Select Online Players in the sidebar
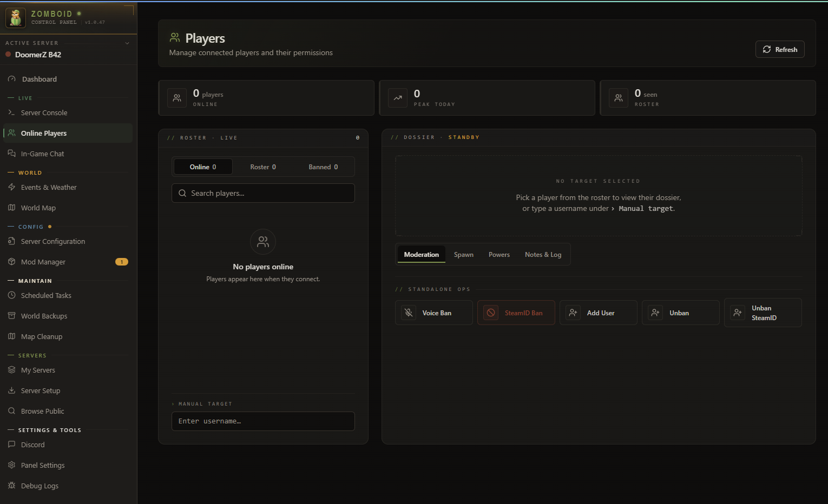Viewport: 828px width, 504px height. (68, 133)
